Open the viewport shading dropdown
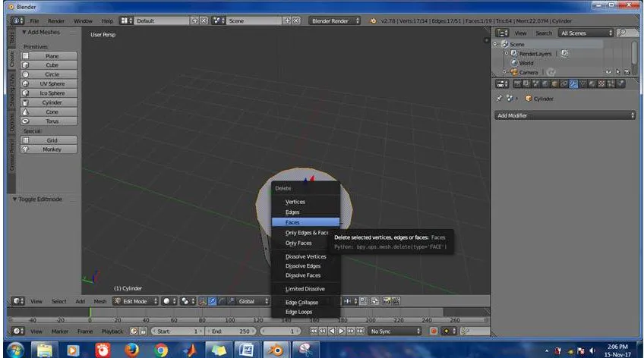Viewport: 644px width, 358px height. [169, 301]
